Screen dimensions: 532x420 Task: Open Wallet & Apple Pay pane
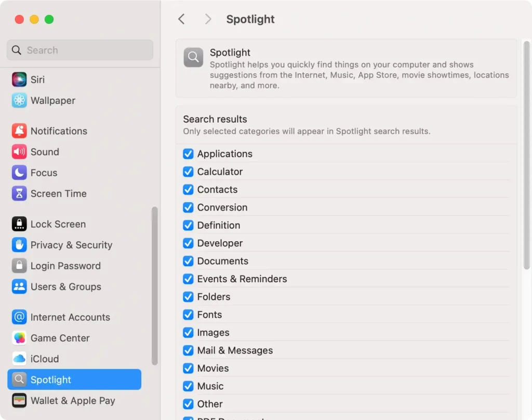pyautogui.click(x=72, y=400)
